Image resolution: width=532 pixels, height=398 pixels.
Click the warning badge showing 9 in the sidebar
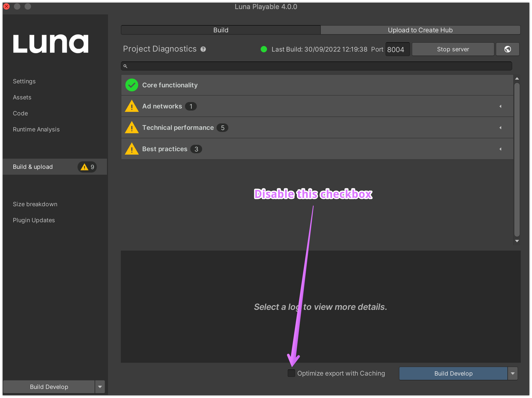click(87, 167)
